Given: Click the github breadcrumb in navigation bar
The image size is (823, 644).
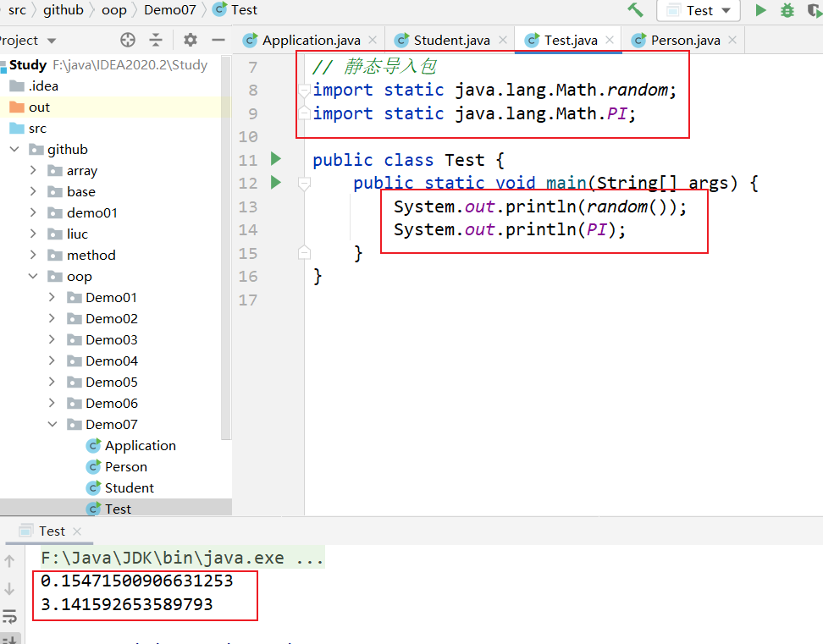Looking at the screenshot, I should (x=64, y=10).
